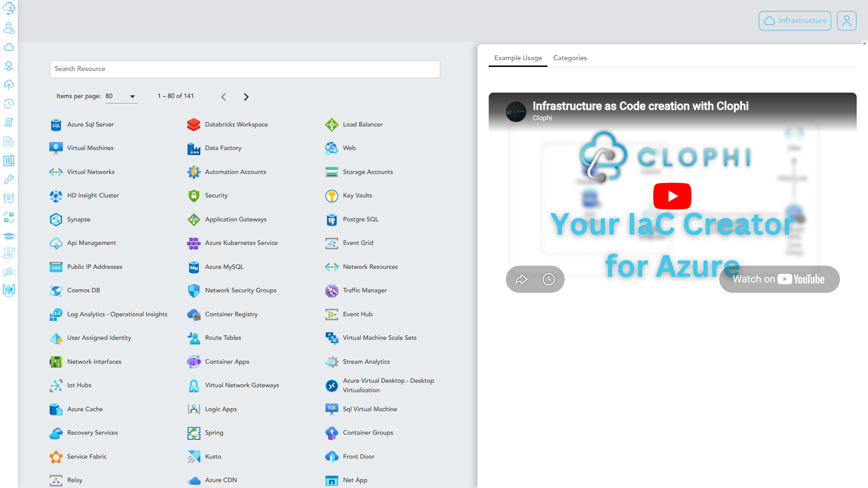Image resolution: width=868 pixels, height=488 pixels.
Task: Open Virtual Machine Scale Sets
Action: click(x=380, y=338)
